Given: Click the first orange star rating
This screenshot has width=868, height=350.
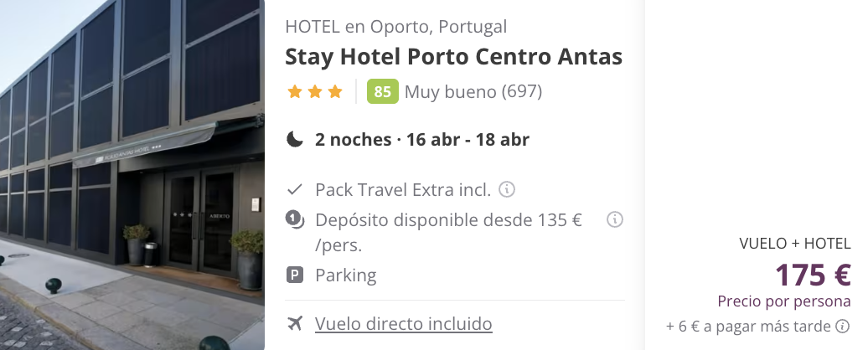Looking at the screenshot, I should click(295, 91).
